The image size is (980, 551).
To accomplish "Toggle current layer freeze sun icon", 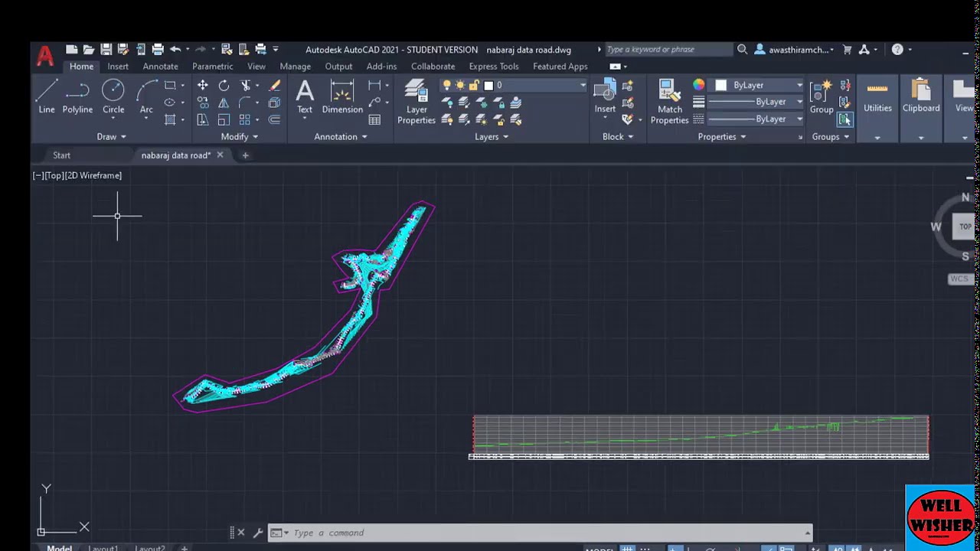I will coord(461,85).
